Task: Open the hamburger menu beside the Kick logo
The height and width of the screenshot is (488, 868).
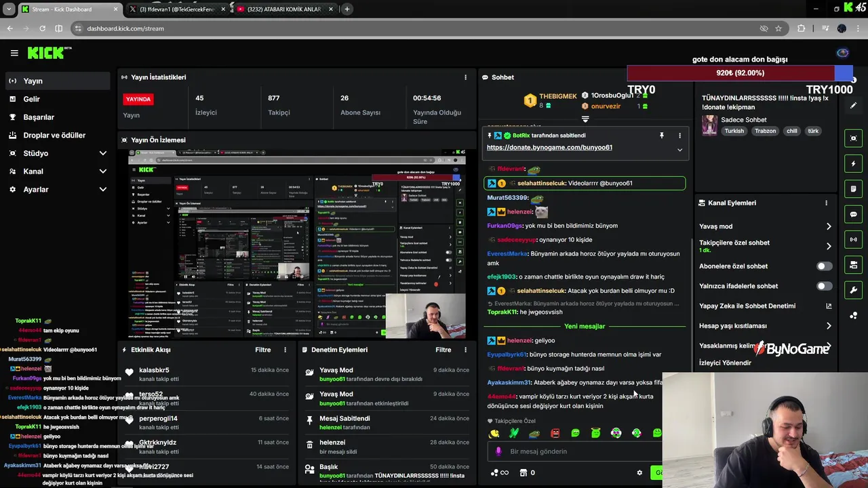Action: pyautogui.click(x=14, y=53)
